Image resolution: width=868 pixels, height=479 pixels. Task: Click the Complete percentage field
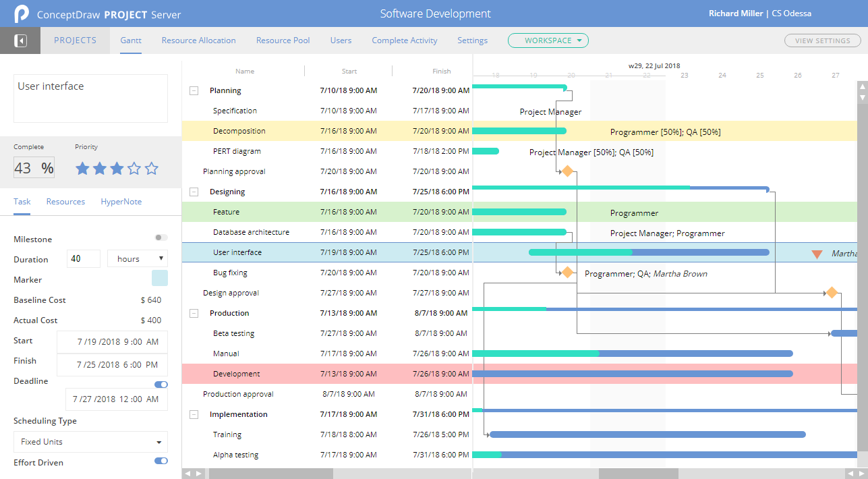pyautogui.click(x=34, y=168)
